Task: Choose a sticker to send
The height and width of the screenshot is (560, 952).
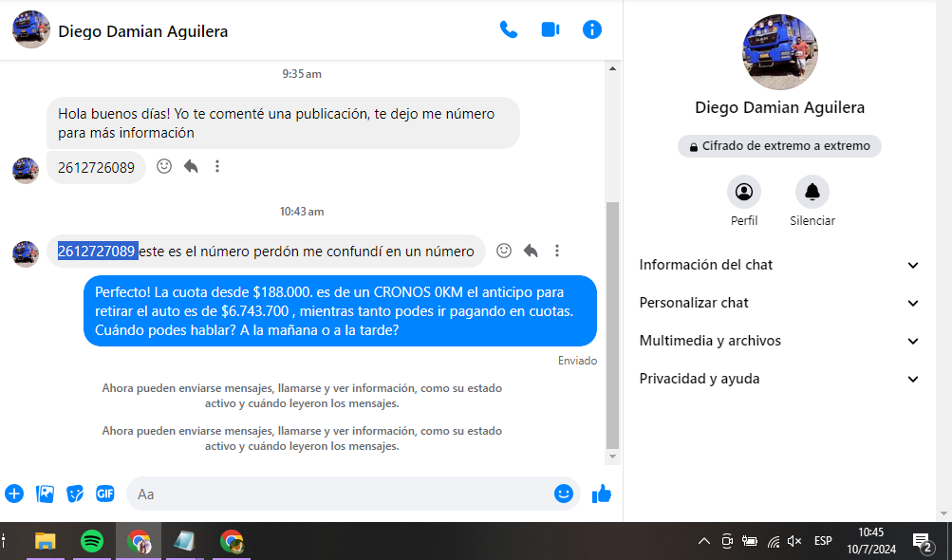Action: [x=75, y=494]
